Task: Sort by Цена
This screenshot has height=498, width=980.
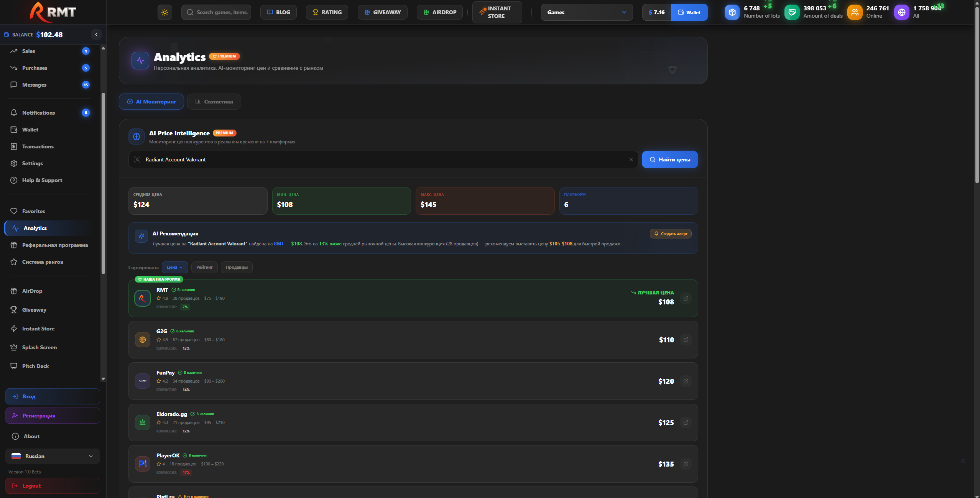Action: 175,267
